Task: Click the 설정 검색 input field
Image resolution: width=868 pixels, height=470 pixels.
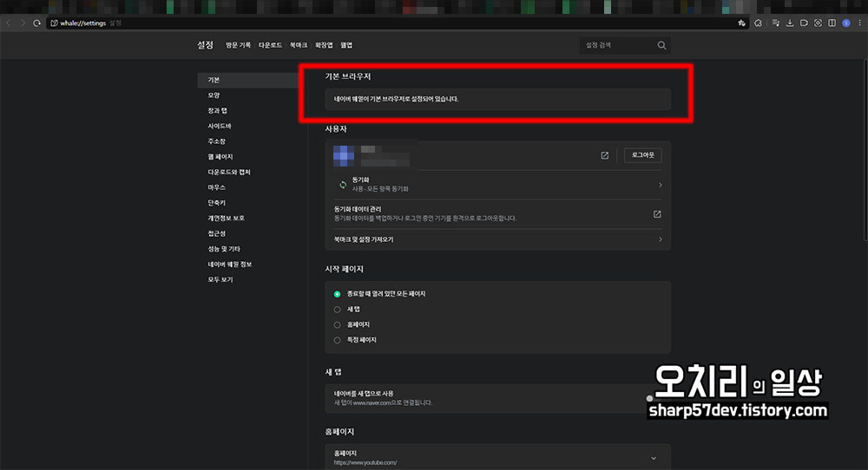Action: coord(618,45)
